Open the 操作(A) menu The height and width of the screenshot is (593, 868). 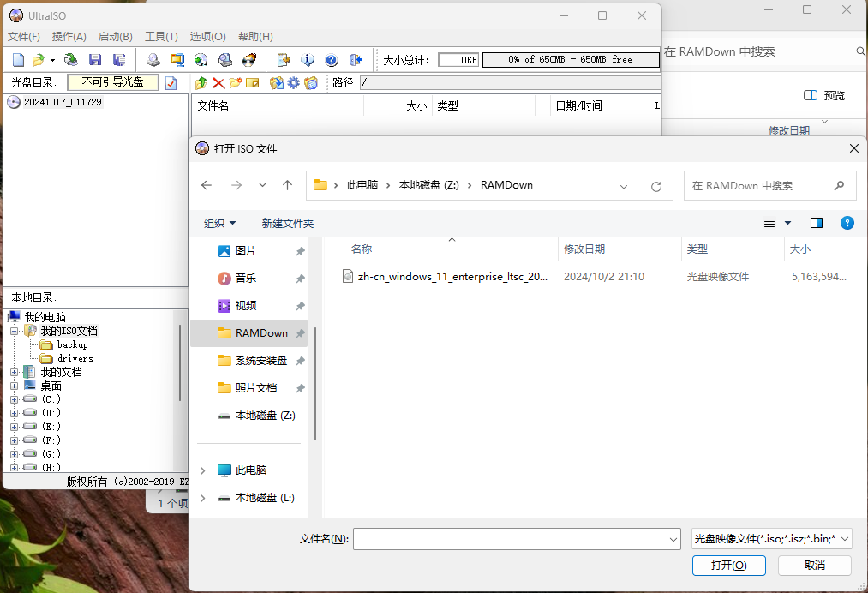[69, 37]
